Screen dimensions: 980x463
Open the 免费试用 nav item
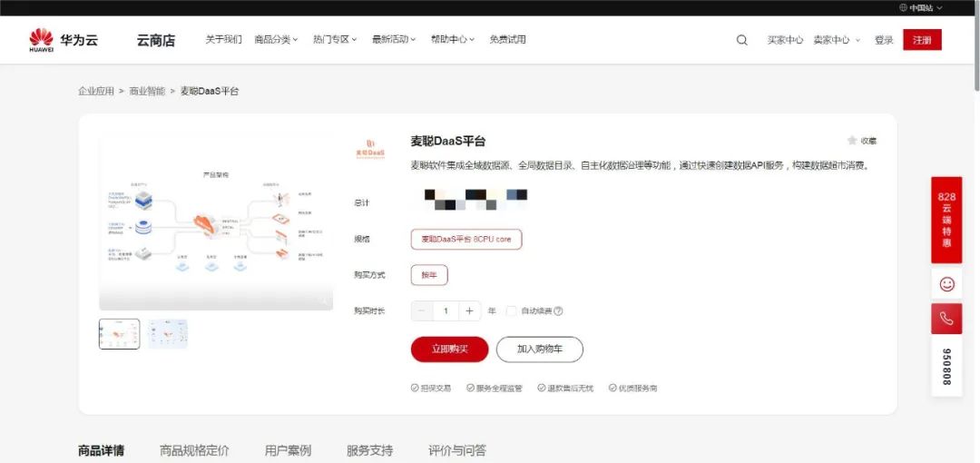click(507, 39)
